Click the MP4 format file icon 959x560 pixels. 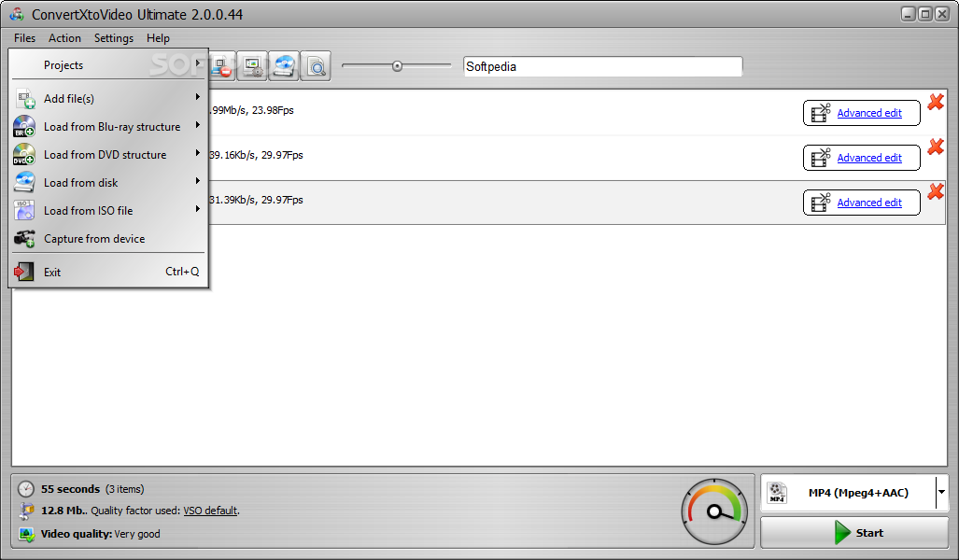777,492
